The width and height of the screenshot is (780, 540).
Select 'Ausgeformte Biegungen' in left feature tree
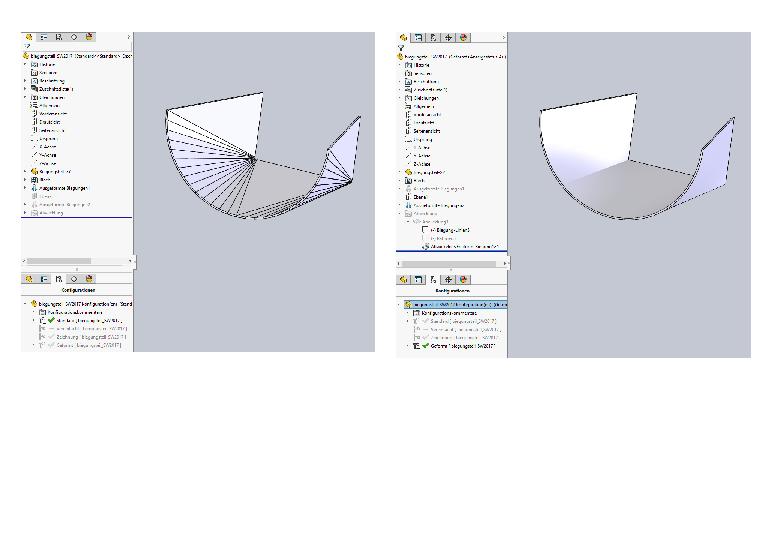(x=59, y=188)
